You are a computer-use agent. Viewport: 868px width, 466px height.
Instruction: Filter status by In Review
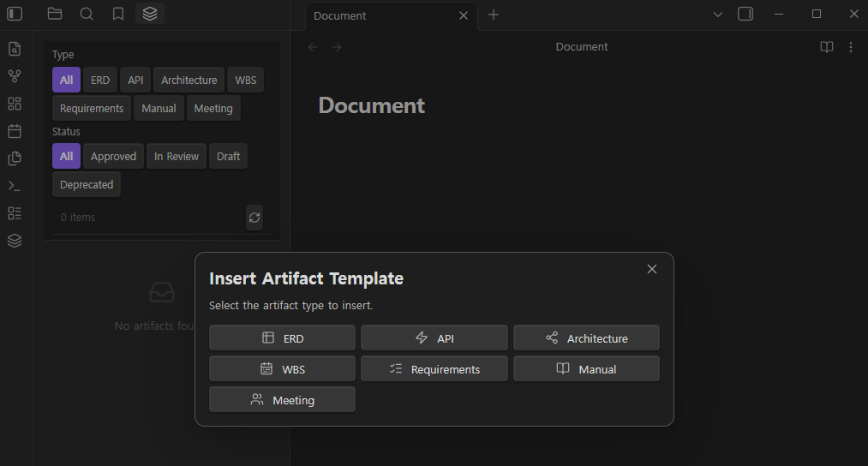pos(177,156)
